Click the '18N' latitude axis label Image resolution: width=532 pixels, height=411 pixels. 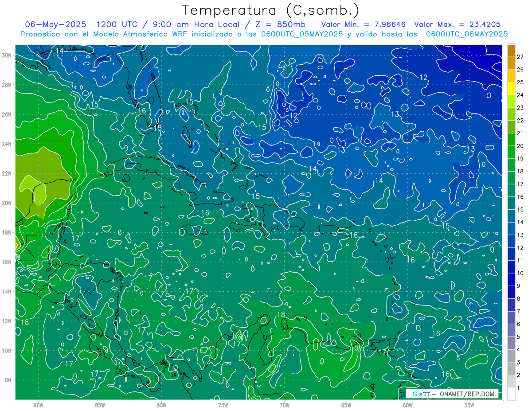7,232
